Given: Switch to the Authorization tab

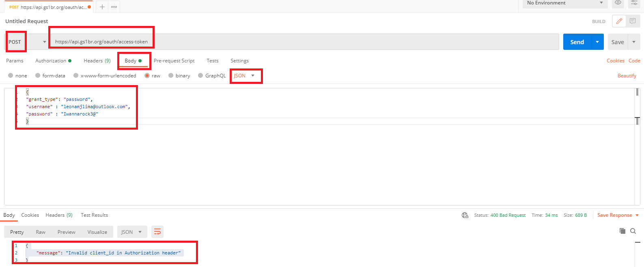Looking at the screenshot, I should 51,61.
